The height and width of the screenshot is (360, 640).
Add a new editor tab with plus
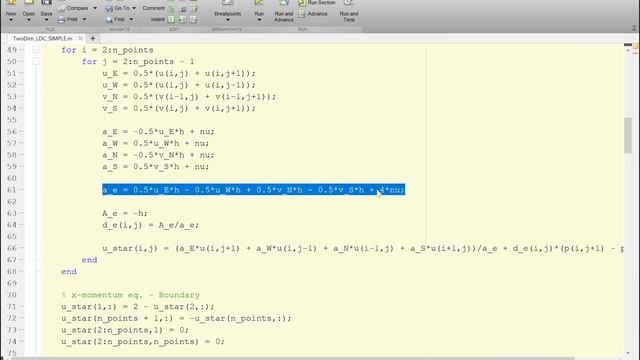(x=93, y=38)
